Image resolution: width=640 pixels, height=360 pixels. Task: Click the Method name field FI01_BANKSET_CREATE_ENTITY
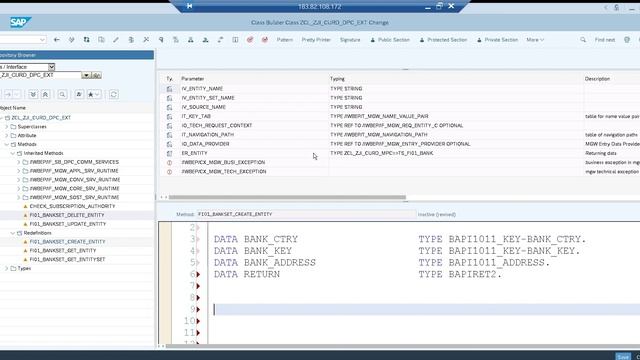pos(306,214)
